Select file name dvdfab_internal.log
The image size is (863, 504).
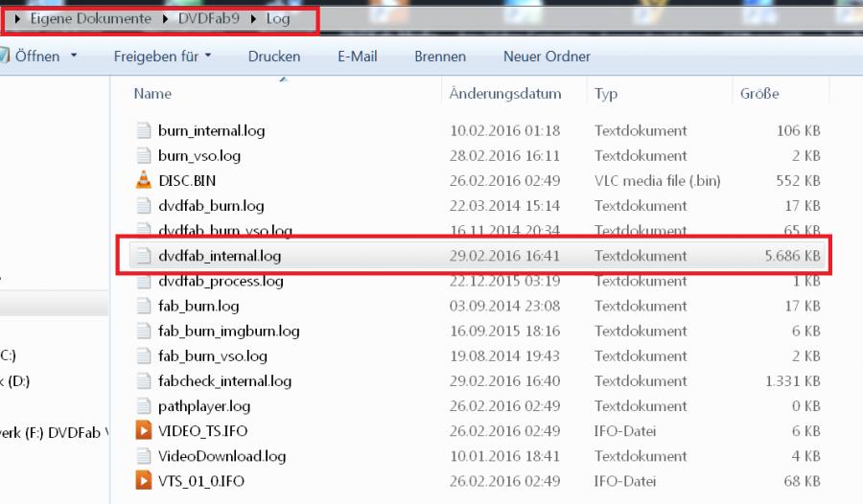[x=220, y=256]
